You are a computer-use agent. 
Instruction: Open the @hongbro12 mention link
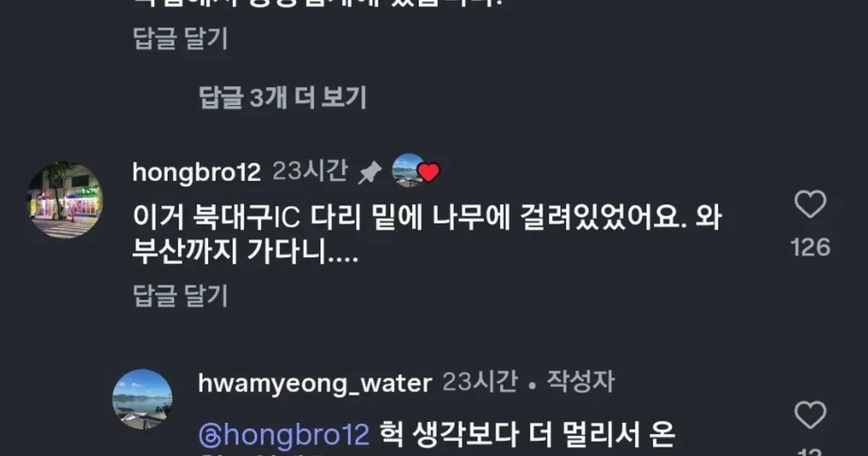[284, 435]
